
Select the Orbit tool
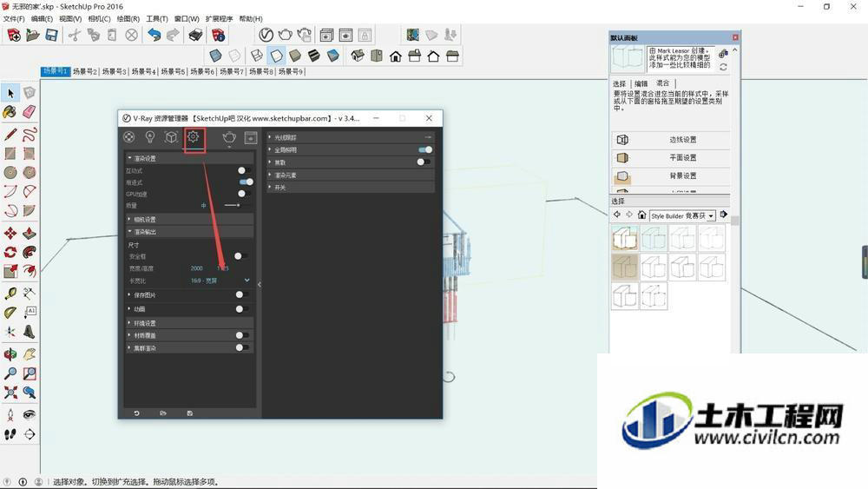click(x=10, y=354)
